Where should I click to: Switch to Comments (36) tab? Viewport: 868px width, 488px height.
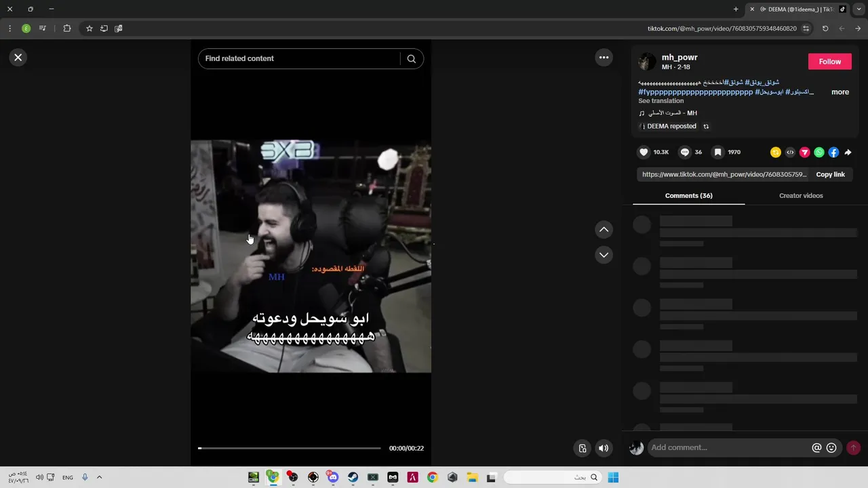coord(688,196)
